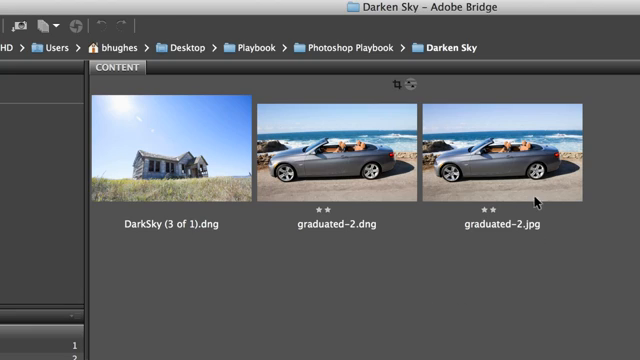Click the star rating under graduated-2.dng

(x=323, y=210)
